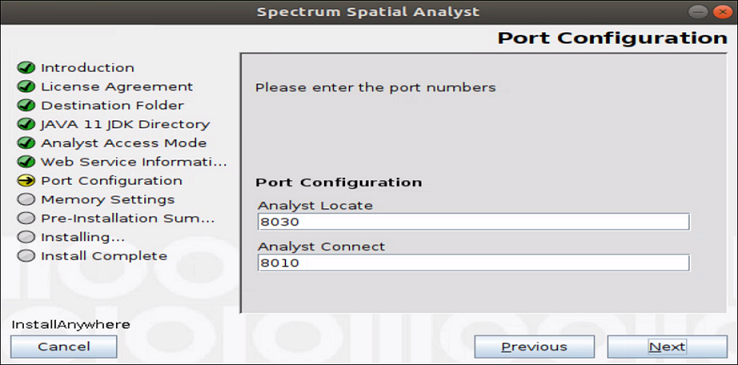Click the gray circle beside Memory Settings
738x365 pixels.
pos(26,199)
